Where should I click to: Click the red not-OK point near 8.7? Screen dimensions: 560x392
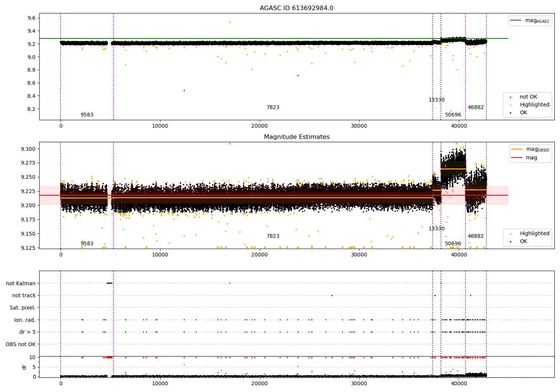tap(298, 75)
